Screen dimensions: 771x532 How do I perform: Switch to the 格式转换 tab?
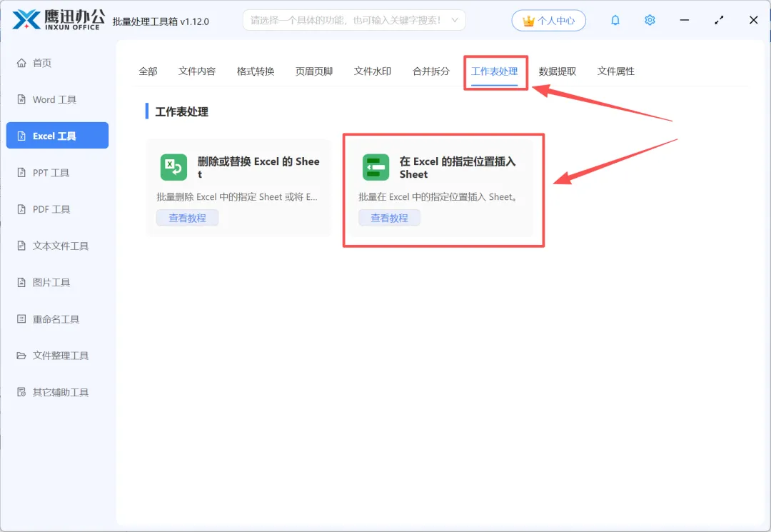[x=255, y=72]
